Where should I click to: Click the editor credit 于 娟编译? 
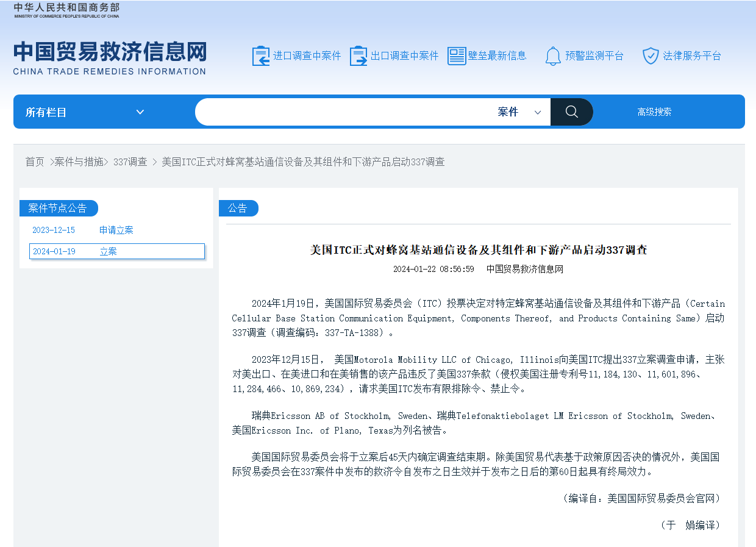point(691,525)
